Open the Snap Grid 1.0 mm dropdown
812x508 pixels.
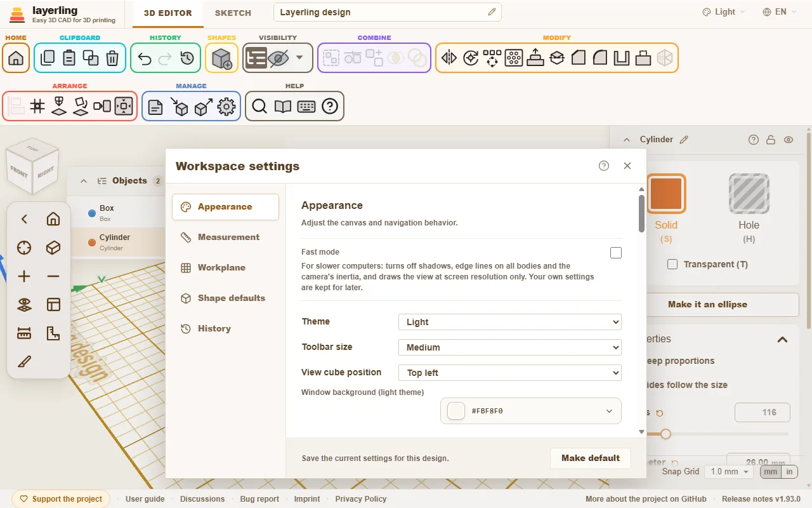(730, 472)
